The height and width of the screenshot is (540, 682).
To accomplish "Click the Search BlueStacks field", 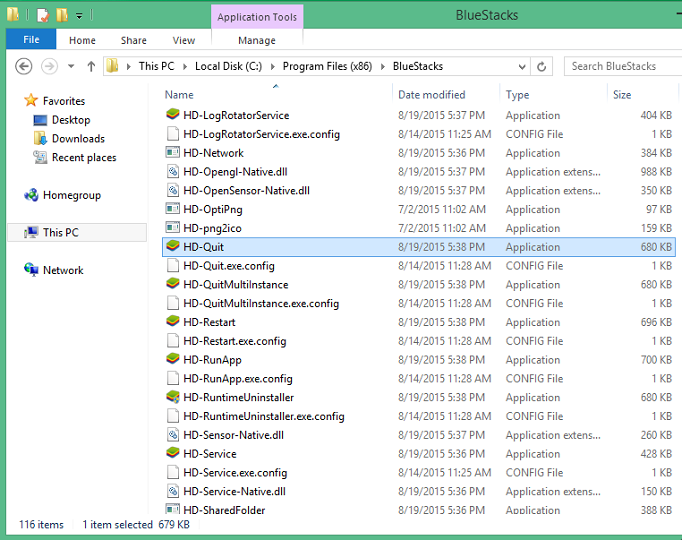I will 623,66.
